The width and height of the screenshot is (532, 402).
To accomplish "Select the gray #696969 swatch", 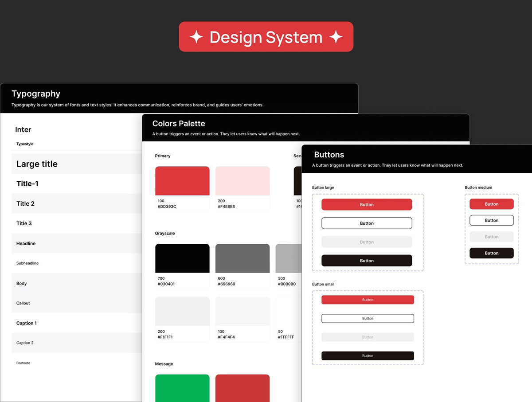I will (243, 258).
